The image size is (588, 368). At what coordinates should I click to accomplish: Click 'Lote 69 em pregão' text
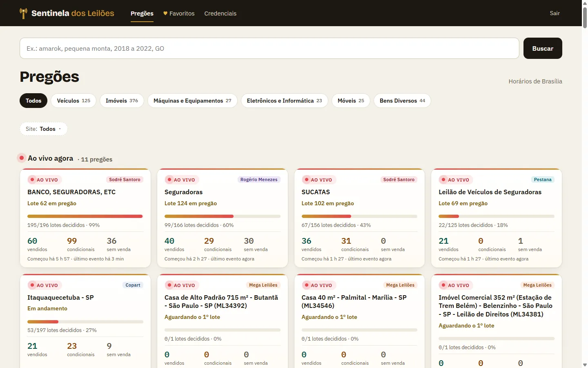(x=463, y=203)
